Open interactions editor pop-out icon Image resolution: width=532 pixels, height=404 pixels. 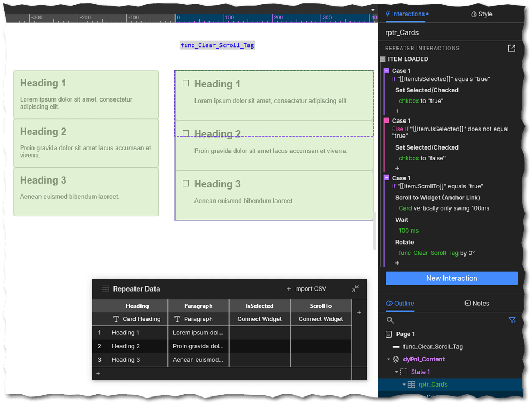tap(511, 48)
